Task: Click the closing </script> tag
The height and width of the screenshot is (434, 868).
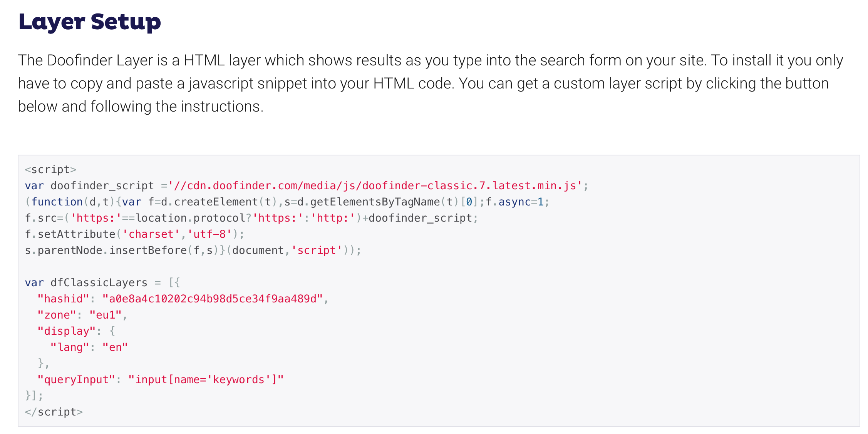Action: [x=54, y=412]
